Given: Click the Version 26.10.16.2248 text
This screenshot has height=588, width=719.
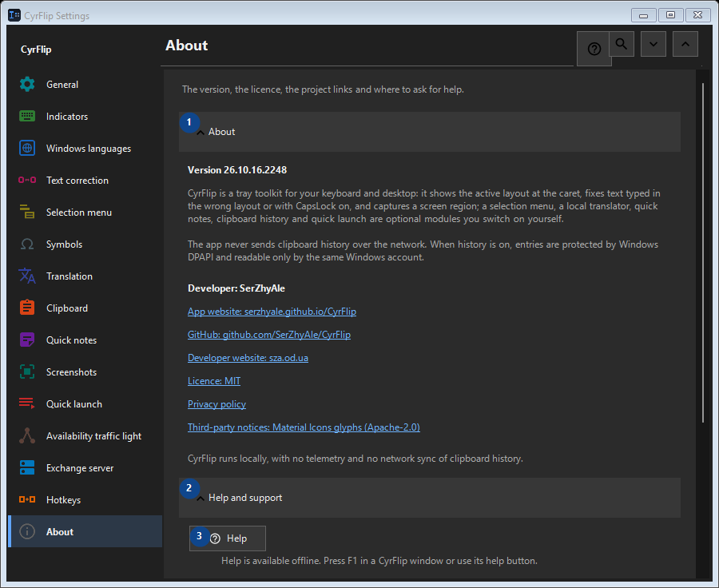Looking at the screenshot, I should pyautogui.click(x=237, y=170).
